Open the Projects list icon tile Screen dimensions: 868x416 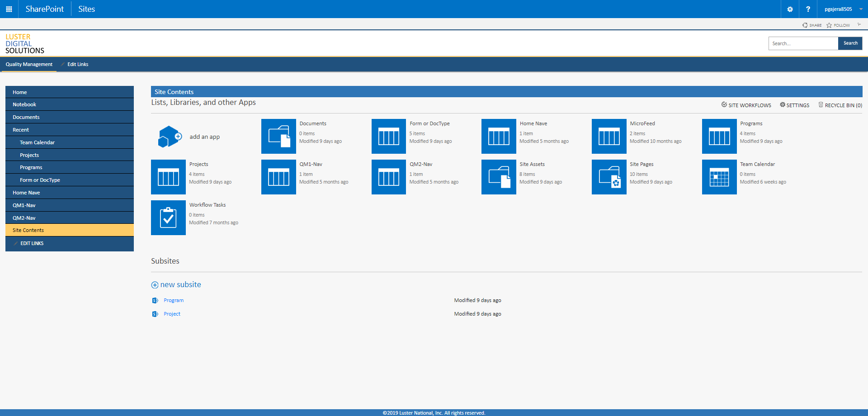tap(168, 177)
